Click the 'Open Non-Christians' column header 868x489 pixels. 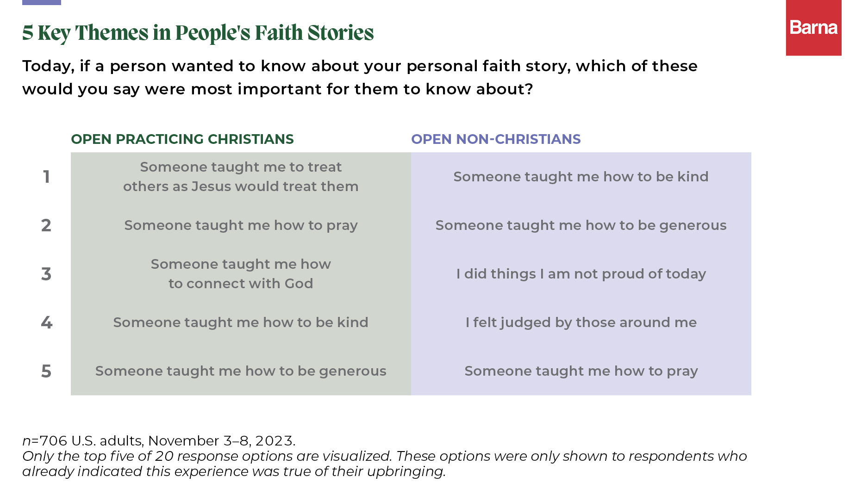(x=495, y=139)
